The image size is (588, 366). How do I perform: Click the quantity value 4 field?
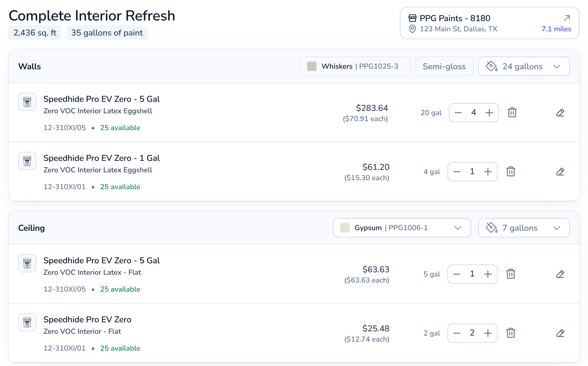point(473,112)
